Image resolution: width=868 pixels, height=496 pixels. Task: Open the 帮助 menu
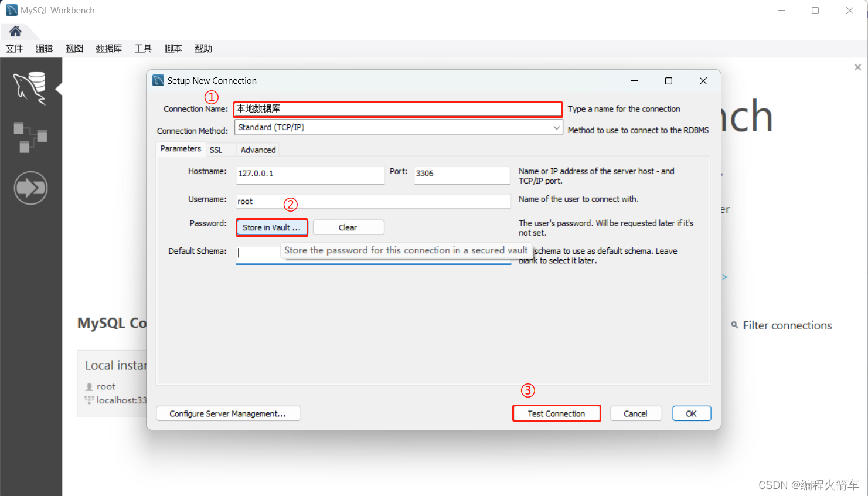point(203,48)
